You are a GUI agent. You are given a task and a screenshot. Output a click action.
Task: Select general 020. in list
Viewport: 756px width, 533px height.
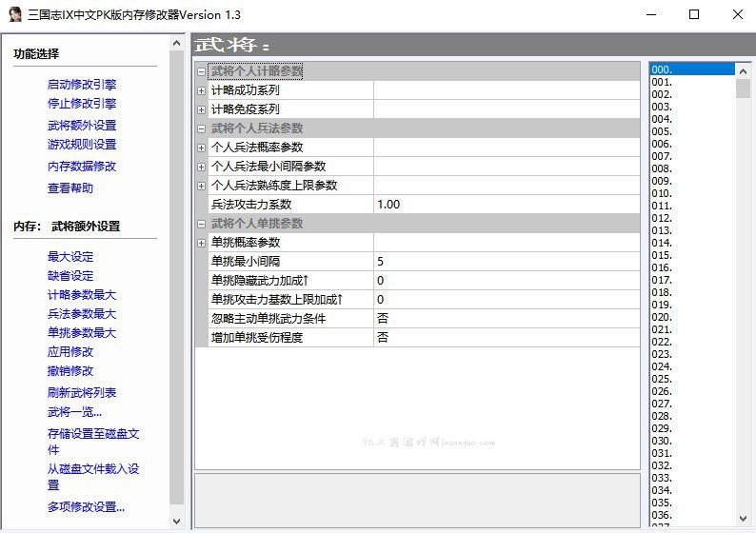click(692, 317)
